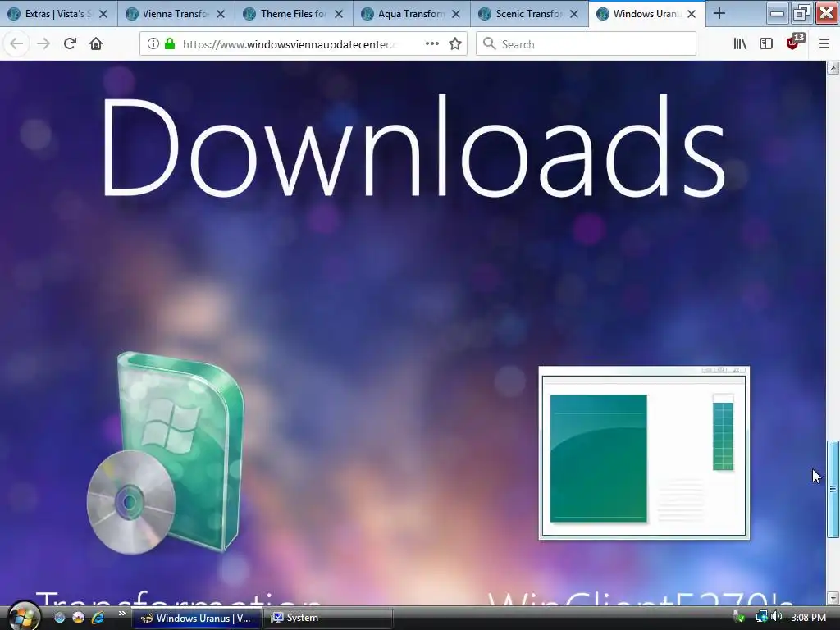This screenshot has width=840, height=630.
Task: Close the Windows Uranus tab
Action: pyautogui.click(x=692, y=15)
